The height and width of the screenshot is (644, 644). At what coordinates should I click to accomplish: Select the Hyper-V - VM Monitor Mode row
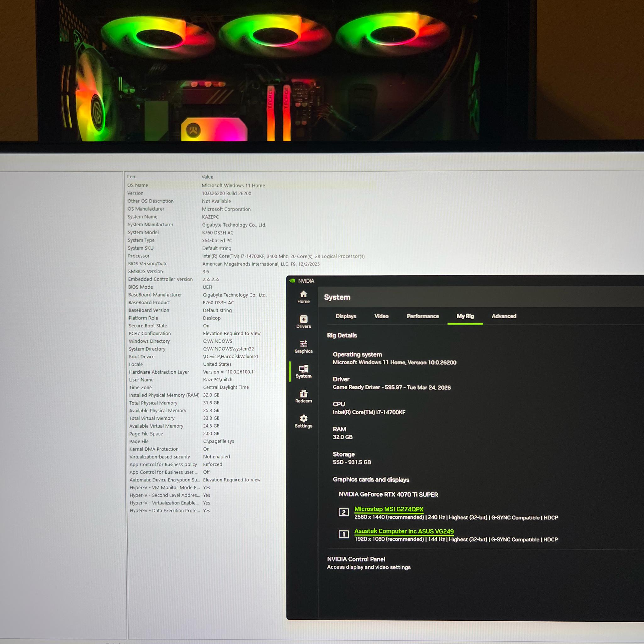pos(170,487)
